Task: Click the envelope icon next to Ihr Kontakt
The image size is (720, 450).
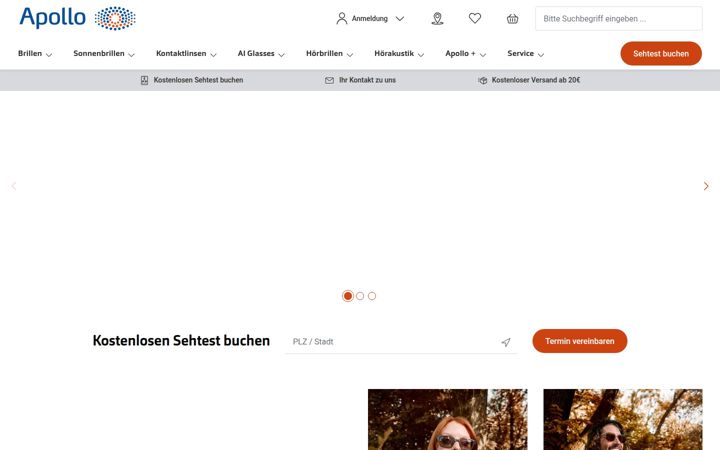Action: (x=329, y=80)
